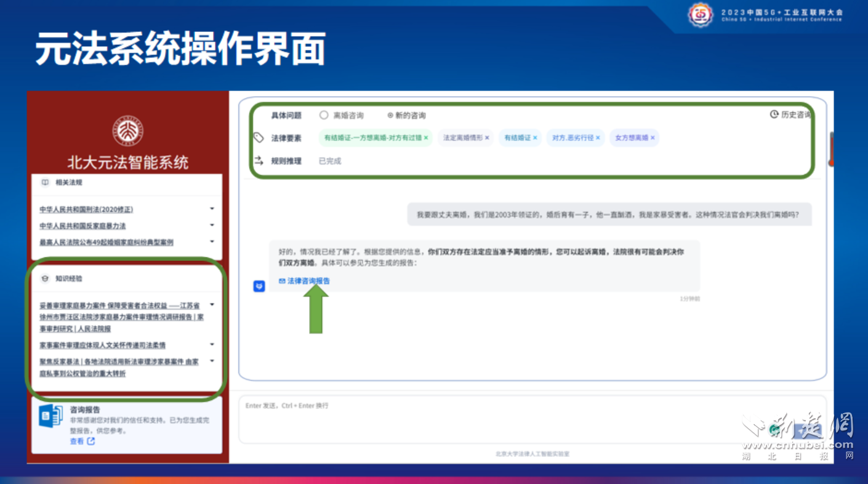Click the external-link icon next to 查看
This screenshot has height=484, width=868.
point(91,442)
